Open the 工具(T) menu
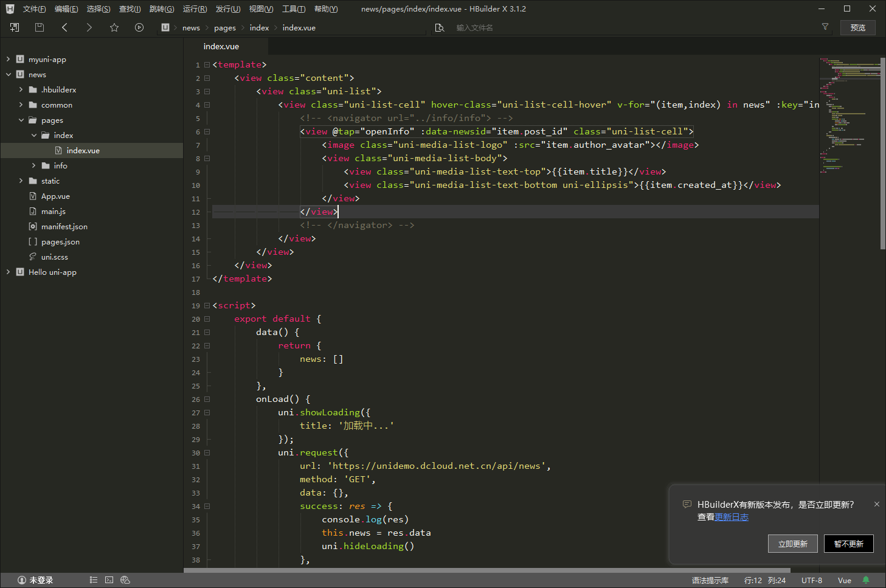The image size is (886, 588). (294, 9)
